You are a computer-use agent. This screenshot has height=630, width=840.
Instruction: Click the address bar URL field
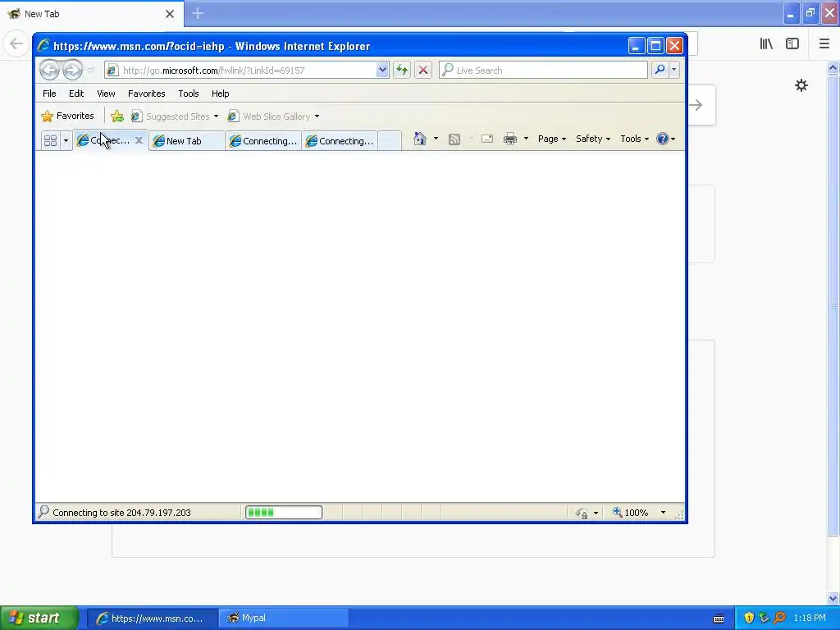click(x=240, y=71)
